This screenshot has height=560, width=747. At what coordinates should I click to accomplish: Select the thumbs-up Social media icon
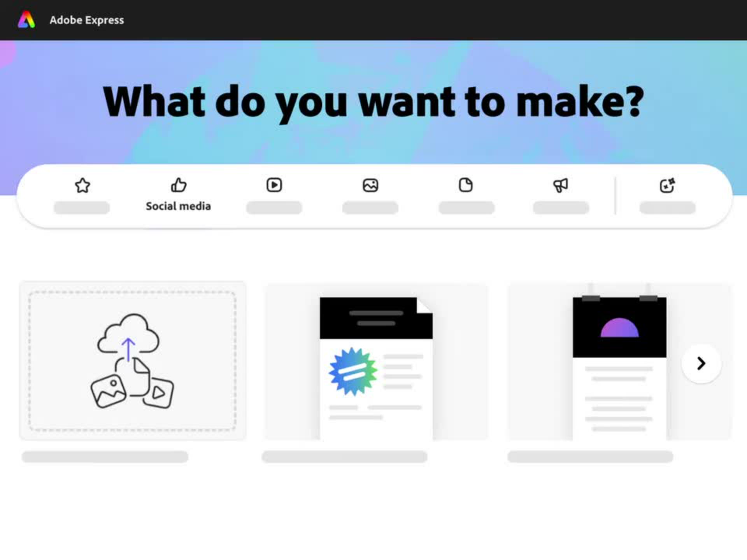(179, 185)
